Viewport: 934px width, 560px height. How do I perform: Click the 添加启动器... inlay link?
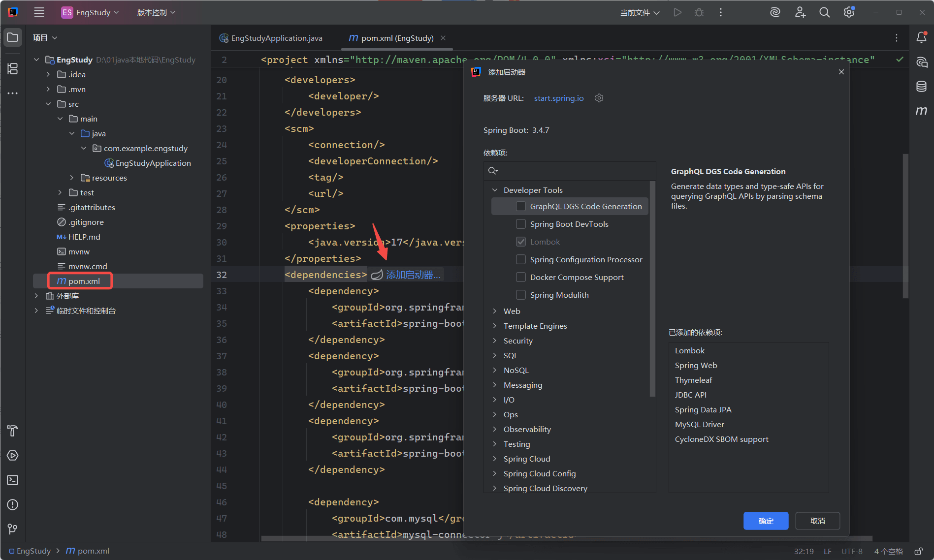point(413,275)
